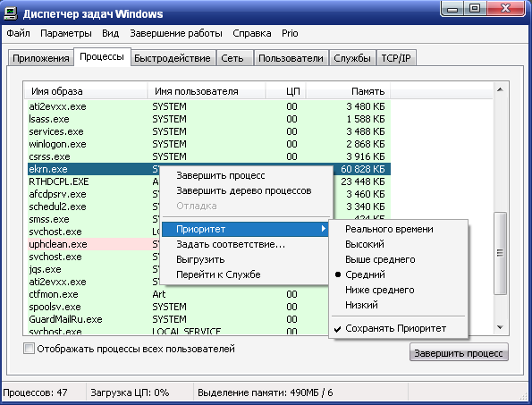Select the winlogon.exe process
The image size is (532, 405).
[x=209, y=144]
